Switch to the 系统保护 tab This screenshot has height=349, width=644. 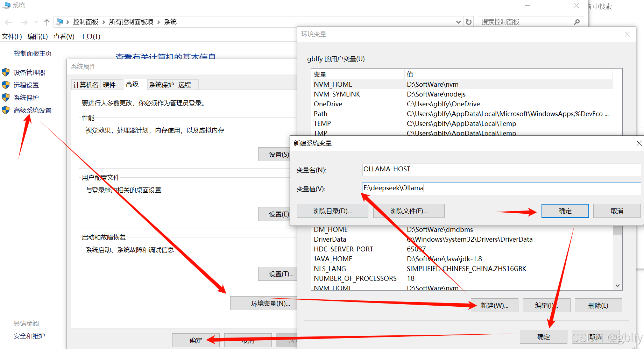[162, 85]
